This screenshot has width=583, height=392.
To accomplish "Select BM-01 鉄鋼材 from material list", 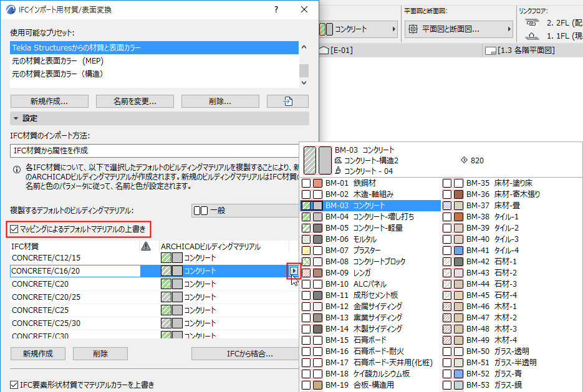I will coord(371,183).
